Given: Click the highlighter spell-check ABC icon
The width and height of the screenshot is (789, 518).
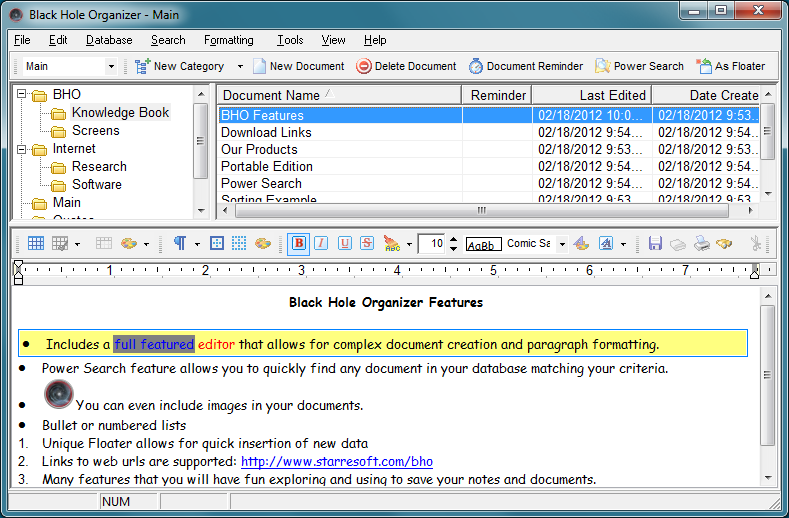Looking at the screenshot, I should point(392,244).
